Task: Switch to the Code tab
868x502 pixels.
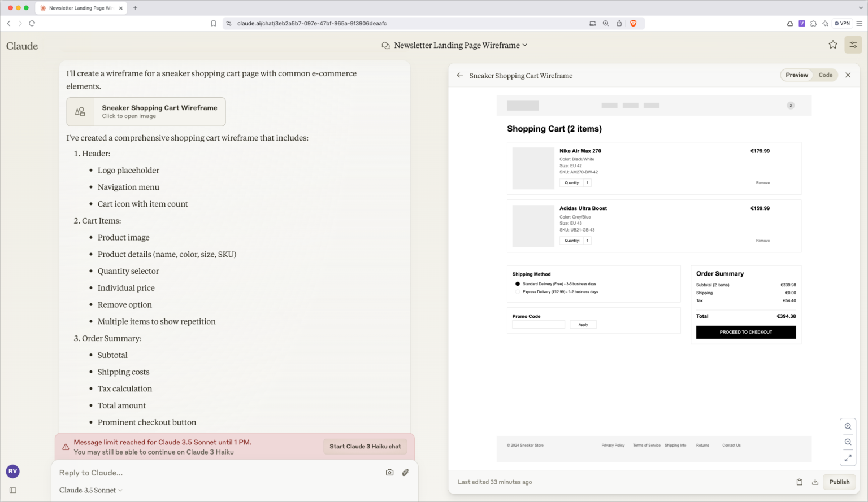Action: [825, 75]
